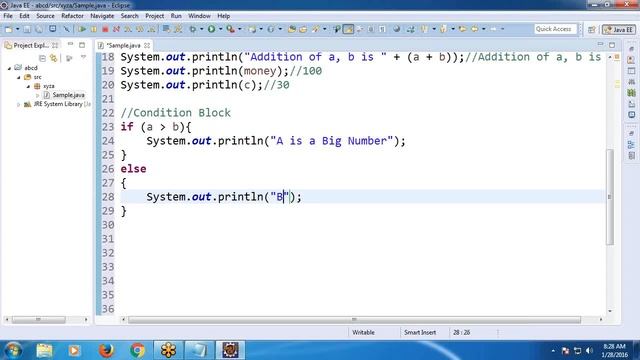Select the Sample.java editor tab
640x360 pixels.
point(123,45)
